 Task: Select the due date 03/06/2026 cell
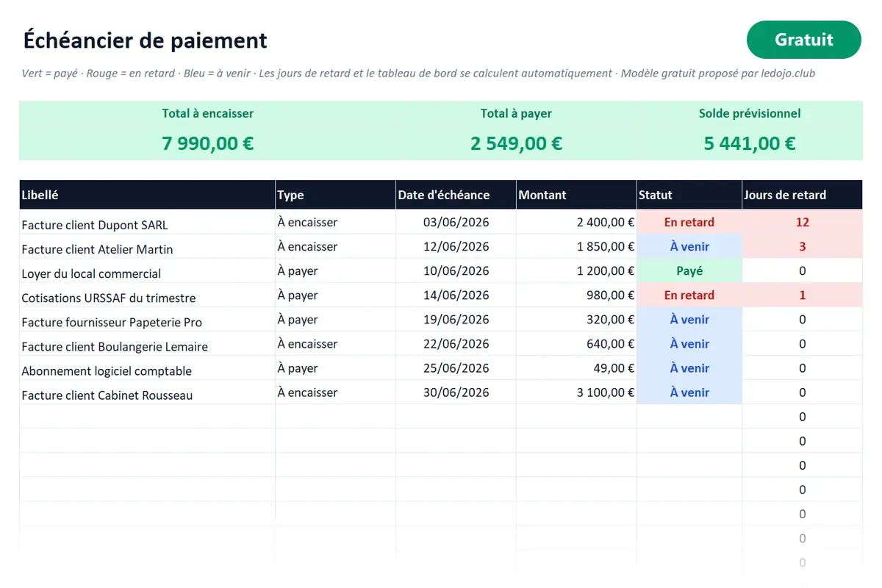[x=456, y=222]
